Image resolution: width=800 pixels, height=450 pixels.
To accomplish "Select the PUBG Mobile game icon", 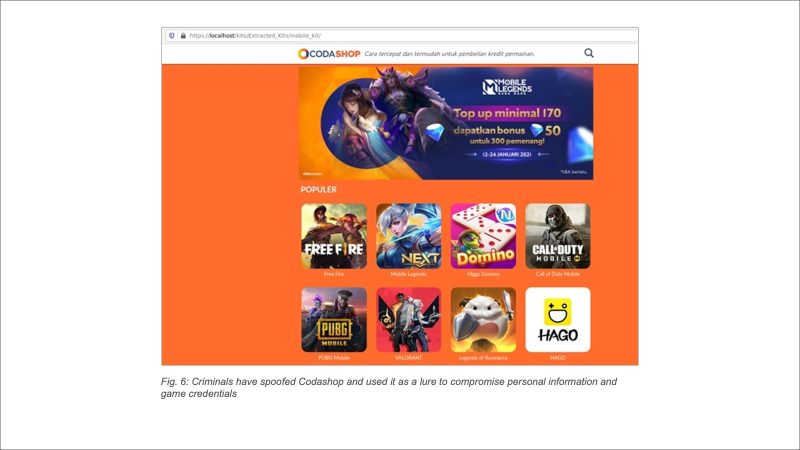I will pyautogui.click(x=334, y=319).
